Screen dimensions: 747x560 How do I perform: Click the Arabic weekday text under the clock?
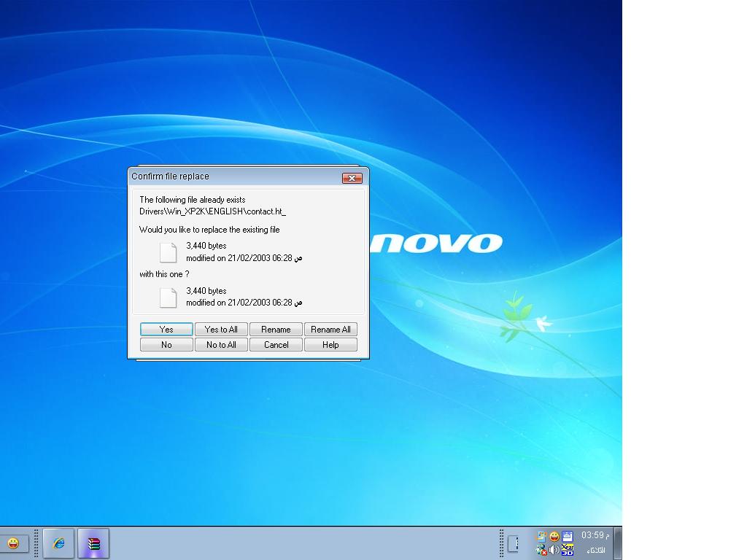[x=595, y=551]
